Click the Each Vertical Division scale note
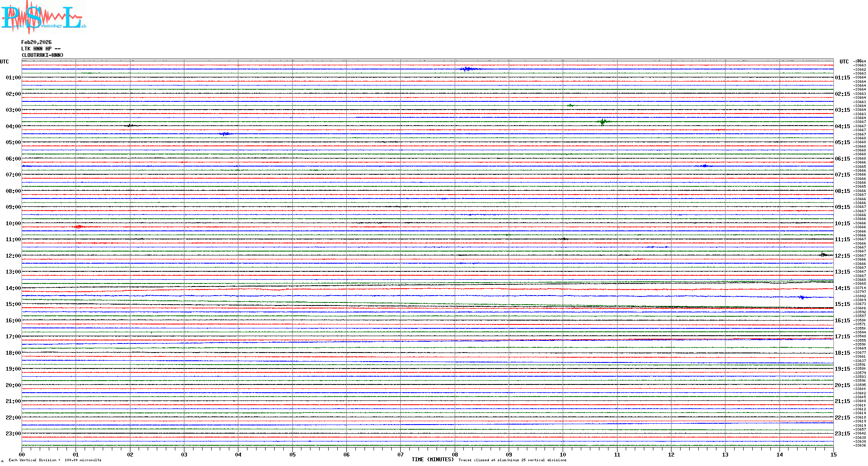The width and height of the screenshot is (868, 466). coord(55,460)
